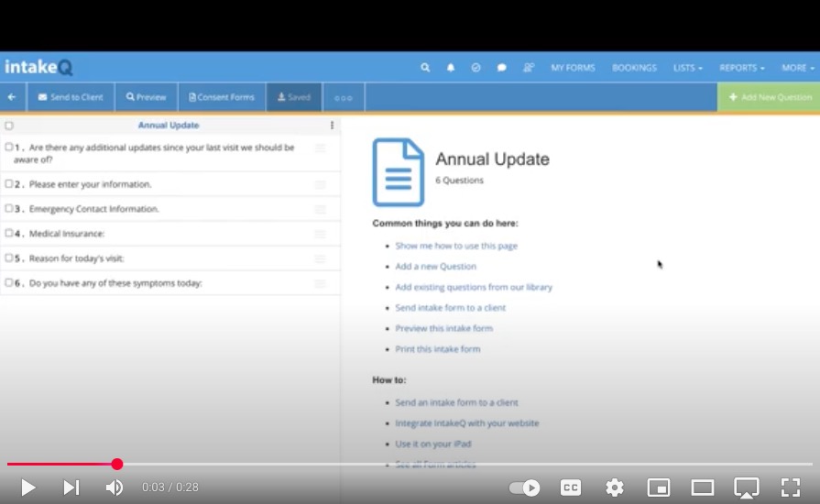Click the back arrow in toolbar
820x504 pixels.
[x=12, y=97]
